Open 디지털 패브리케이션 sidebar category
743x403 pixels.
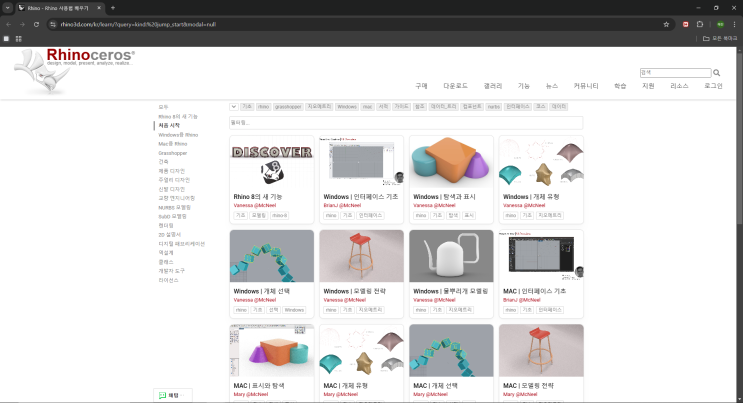click(x=181, y=244)
